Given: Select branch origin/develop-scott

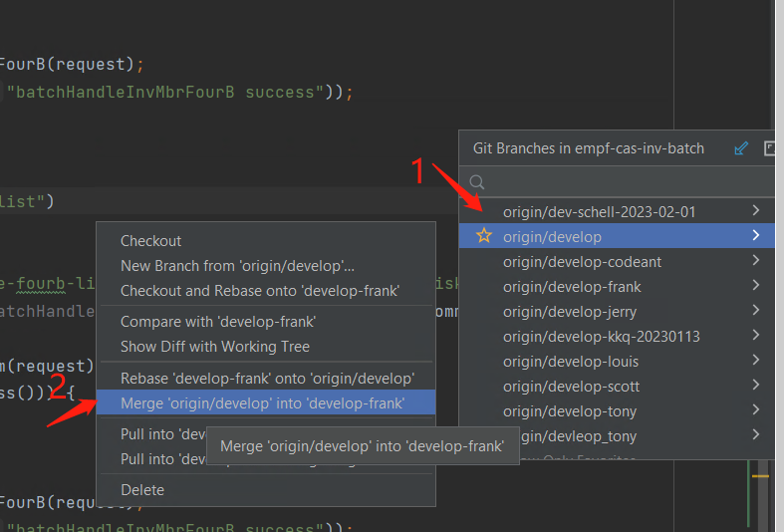Looking at the screenshot, I should tap(617, 386).
